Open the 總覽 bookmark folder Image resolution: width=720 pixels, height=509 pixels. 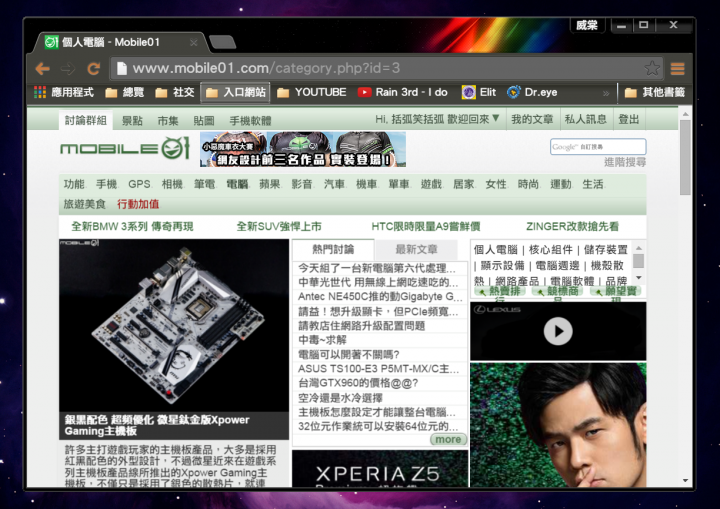coord(124,92)
